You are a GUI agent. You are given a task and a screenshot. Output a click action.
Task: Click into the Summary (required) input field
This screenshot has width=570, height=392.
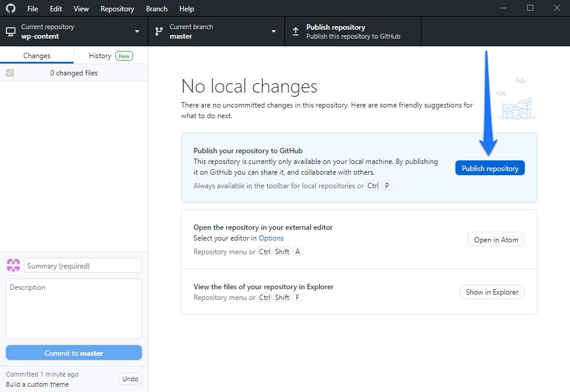[x=83, y=266]
